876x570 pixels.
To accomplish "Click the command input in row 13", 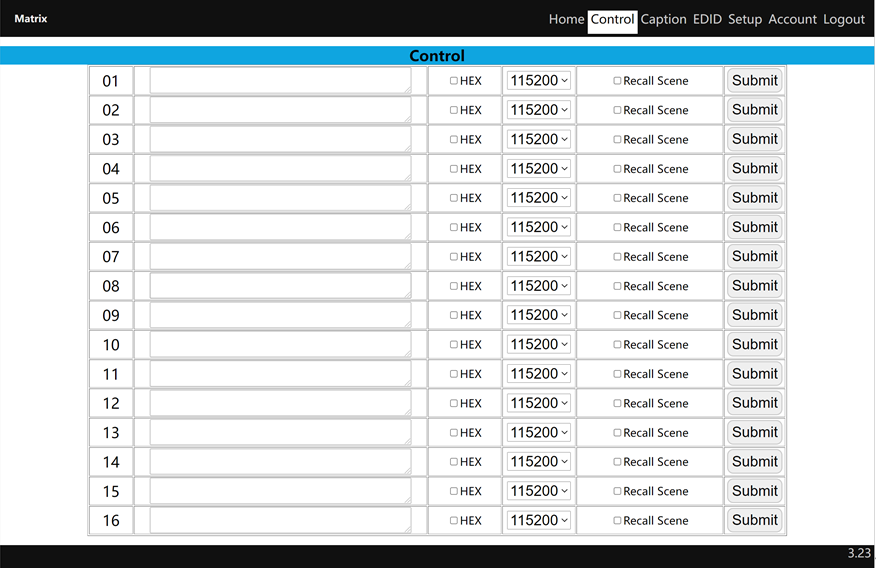I will click(x=280, y=433).
